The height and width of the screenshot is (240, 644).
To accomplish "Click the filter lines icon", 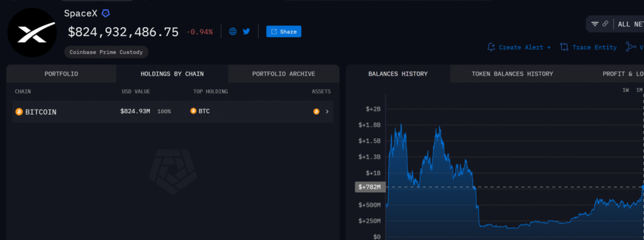I will 595,24.
